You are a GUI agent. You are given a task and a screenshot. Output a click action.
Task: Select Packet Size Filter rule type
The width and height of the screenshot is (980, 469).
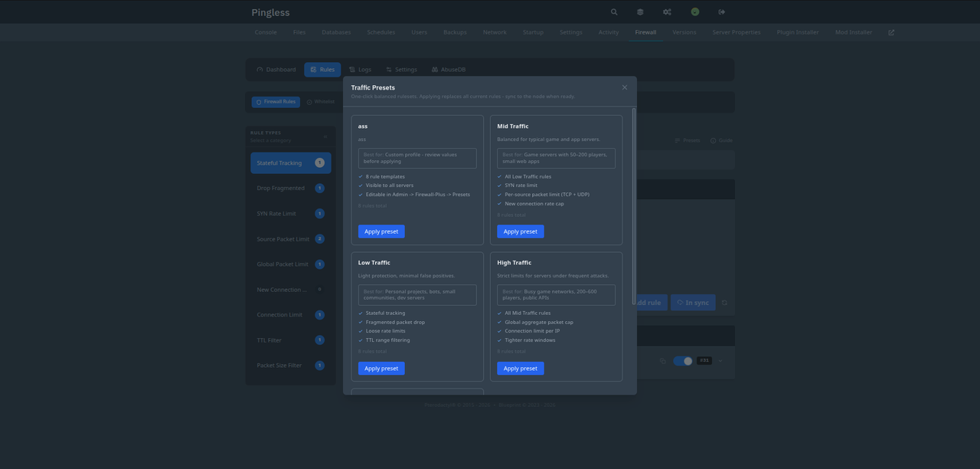click(291, 366)
